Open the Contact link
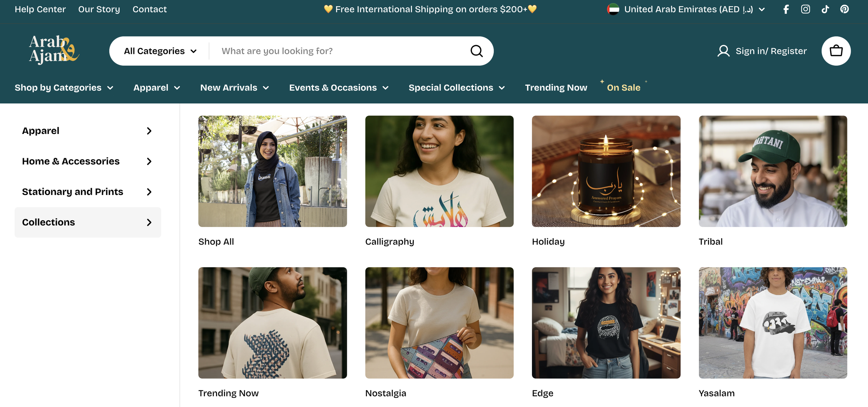This screenshot has height=407, width=868. coord(150,9)
